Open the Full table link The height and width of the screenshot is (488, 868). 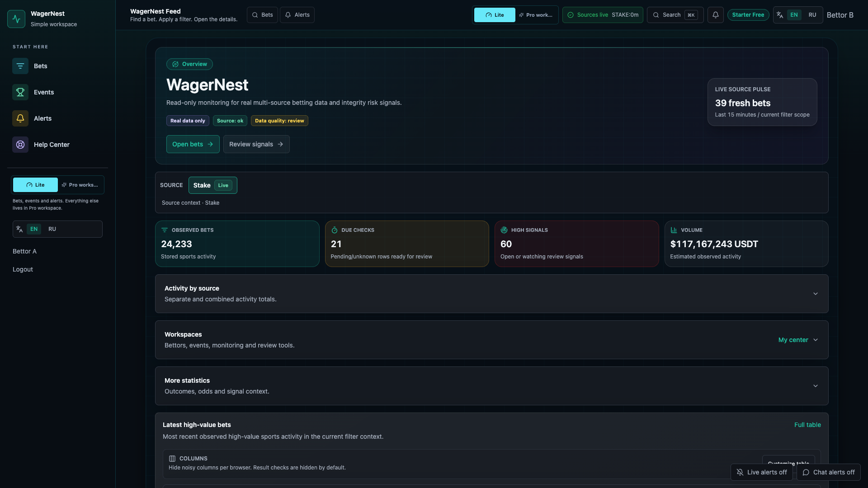click(x=807, y=425)
